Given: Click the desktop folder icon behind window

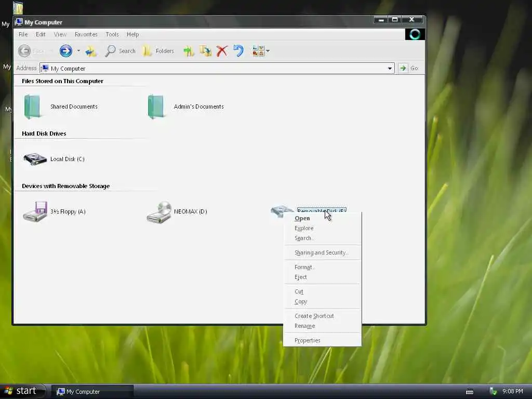Looking at the screenshot, I should pyautogui.click(x=18, y=7).
